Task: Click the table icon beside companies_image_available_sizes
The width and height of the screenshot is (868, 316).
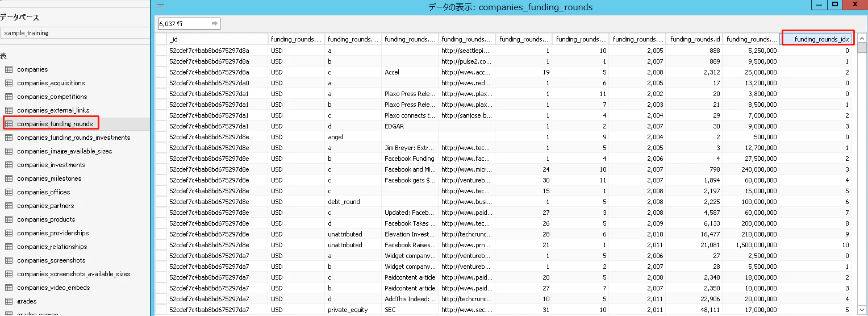Action: tap(9, 151)
